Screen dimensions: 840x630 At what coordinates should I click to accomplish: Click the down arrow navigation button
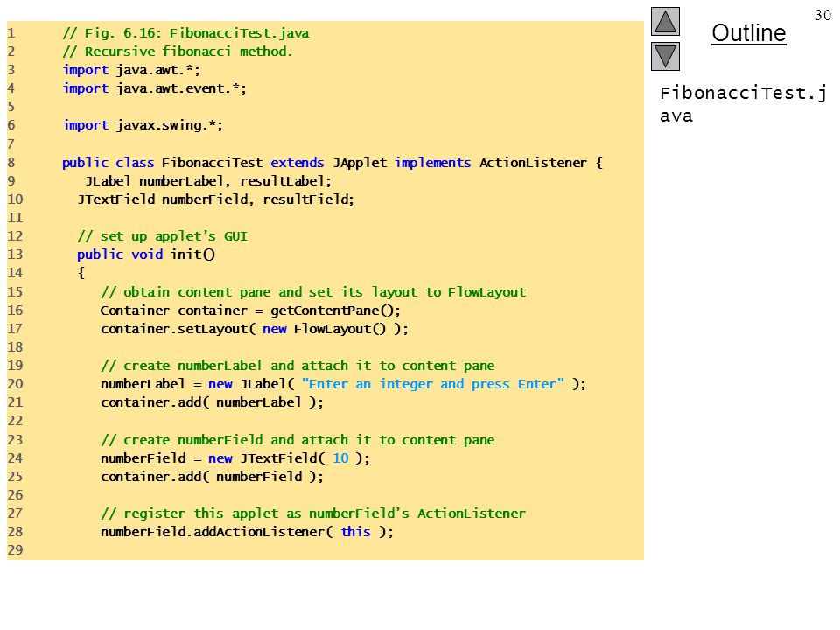(x=665, y=57)
